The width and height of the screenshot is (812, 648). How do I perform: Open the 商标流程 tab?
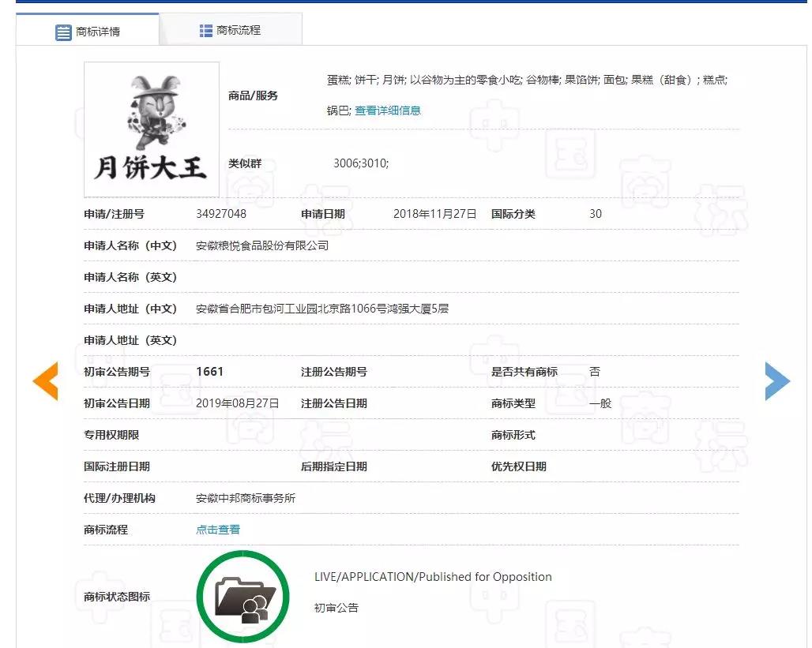[x=231, y=30]
